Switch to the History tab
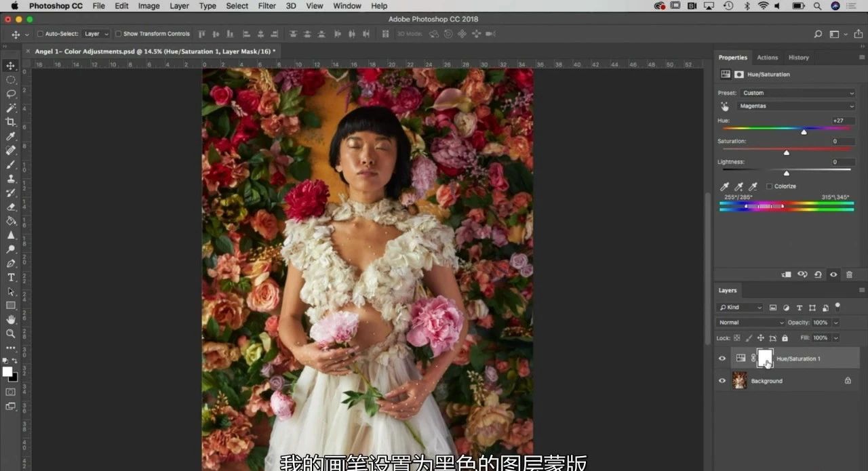This screenshot has height=471, width=868. pyautogui.click(x=798, y=58)
